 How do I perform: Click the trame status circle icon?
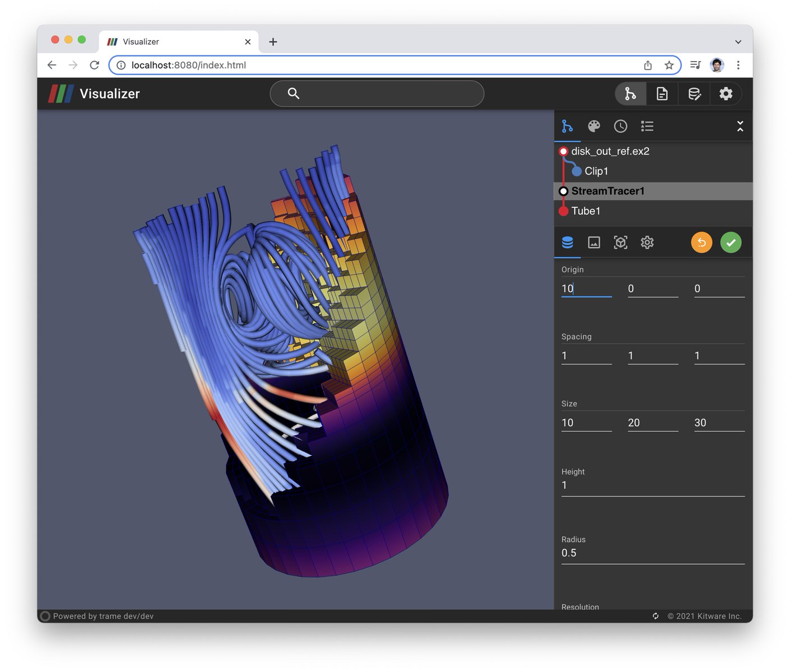(45, 616)
